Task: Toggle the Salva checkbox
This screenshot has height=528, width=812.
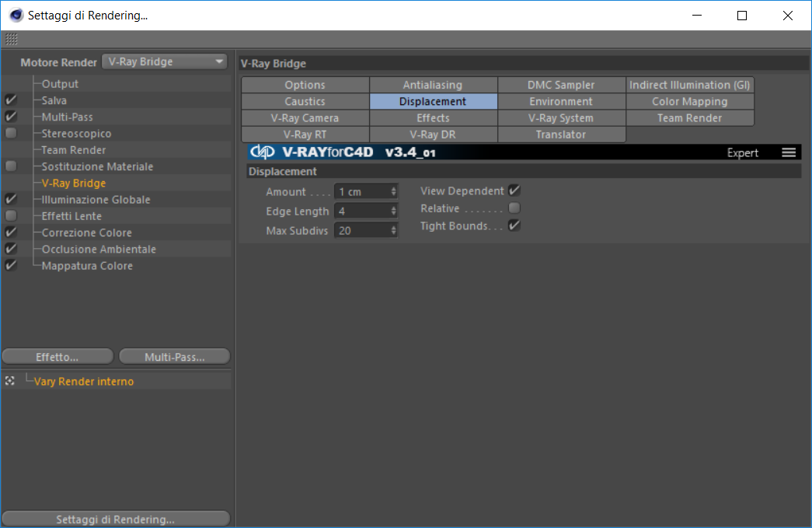Action: point(11,100)
